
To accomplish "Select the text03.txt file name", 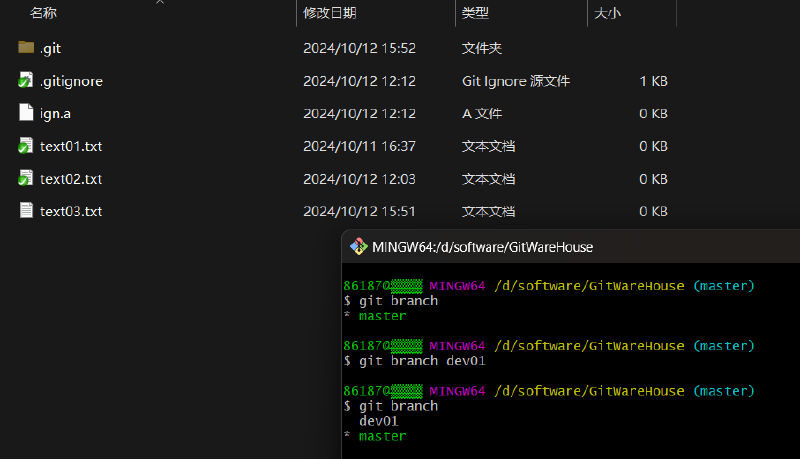I will pyautogui.click(x=71, y=211).
